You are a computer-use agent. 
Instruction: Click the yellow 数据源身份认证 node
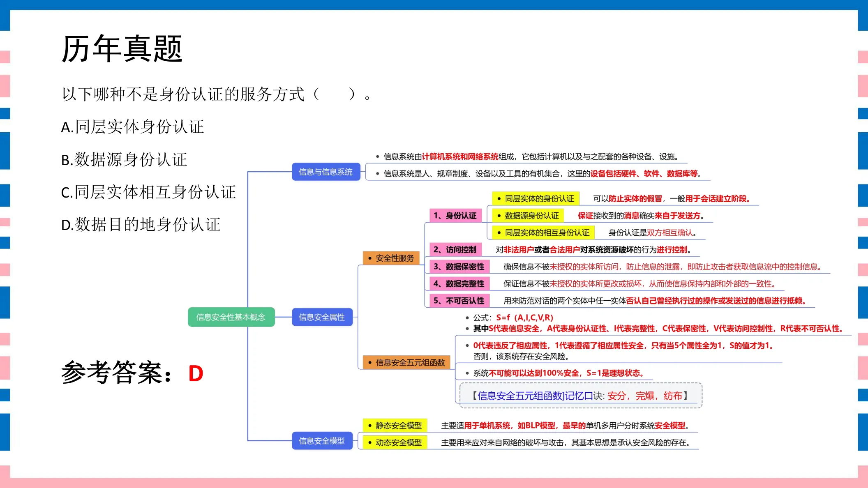pos(528,216)
